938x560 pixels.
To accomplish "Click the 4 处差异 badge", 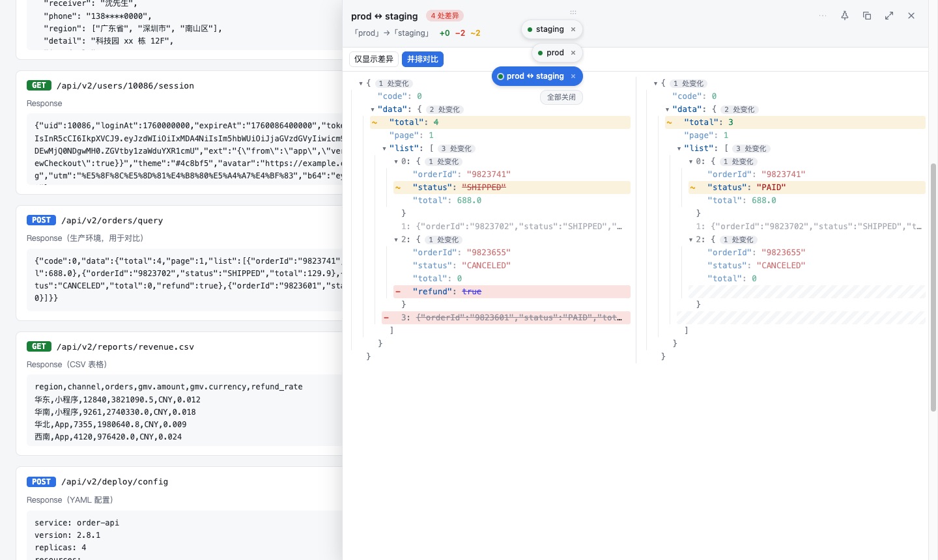I will tap(445, 16).
